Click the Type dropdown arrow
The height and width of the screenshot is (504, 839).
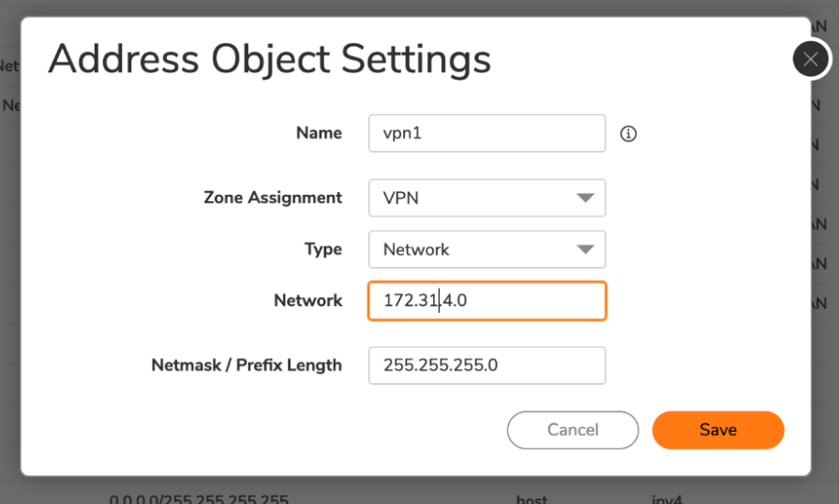(586, 249)
